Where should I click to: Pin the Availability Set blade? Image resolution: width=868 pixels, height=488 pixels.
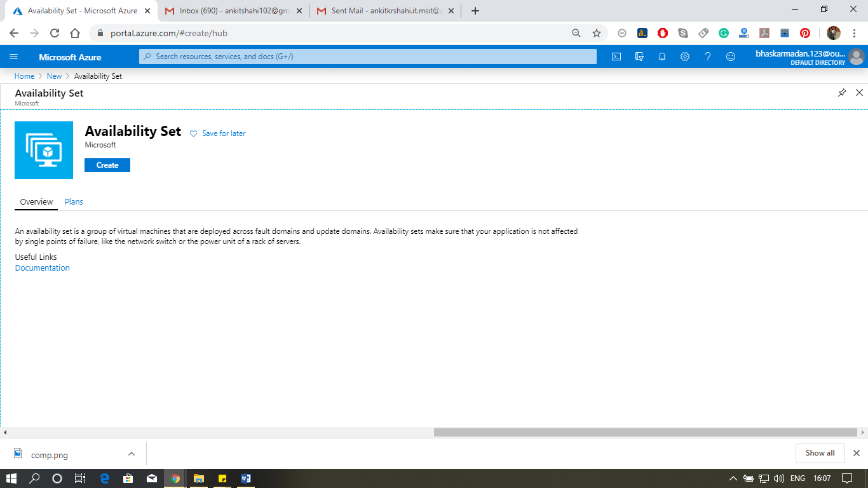pyautogui.click(x=842, y=93)
